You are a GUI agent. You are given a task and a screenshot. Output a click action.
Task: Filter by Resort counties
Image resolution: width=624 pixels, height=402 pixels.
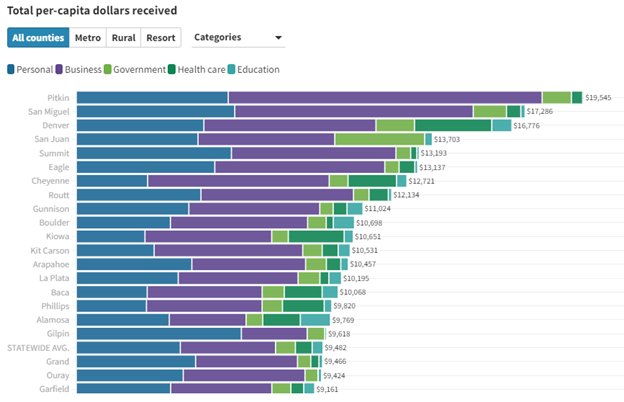pos(160,38)
